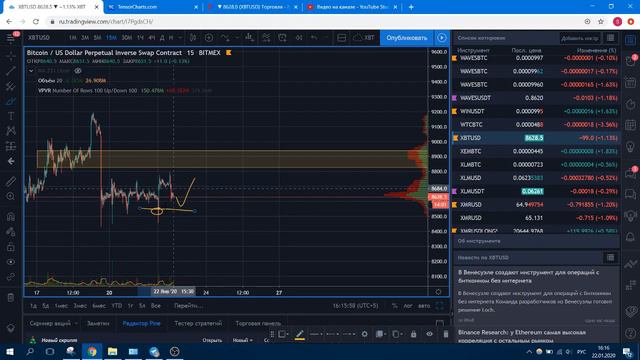This screenshot has height=360, width=640.
Task: Click the Опубликовать publish button
Action: click(407, 38)
